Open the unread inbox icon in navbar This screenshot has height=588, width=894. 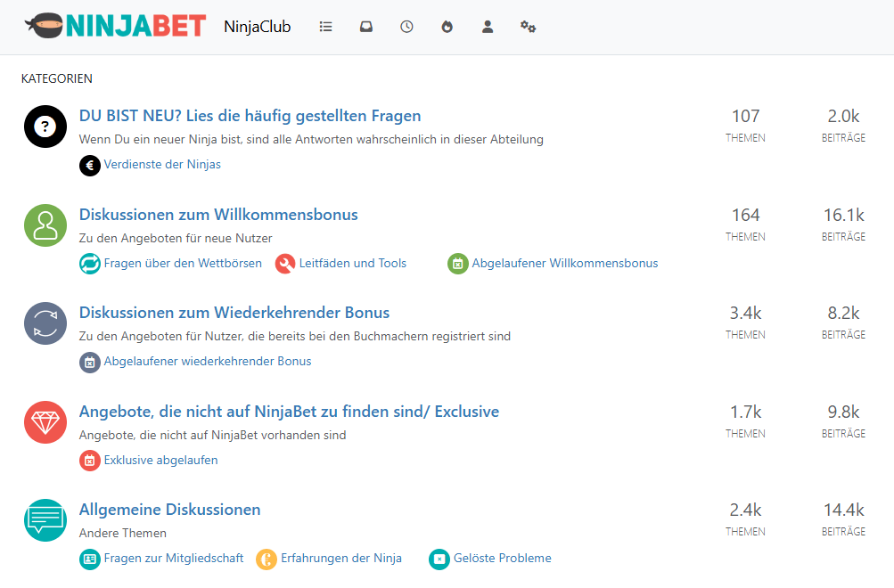[366, 27]
